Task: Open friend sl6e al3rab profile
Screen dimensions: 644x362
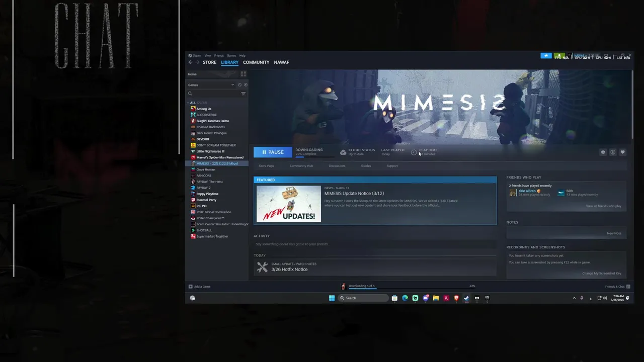Action: (527, 191)
